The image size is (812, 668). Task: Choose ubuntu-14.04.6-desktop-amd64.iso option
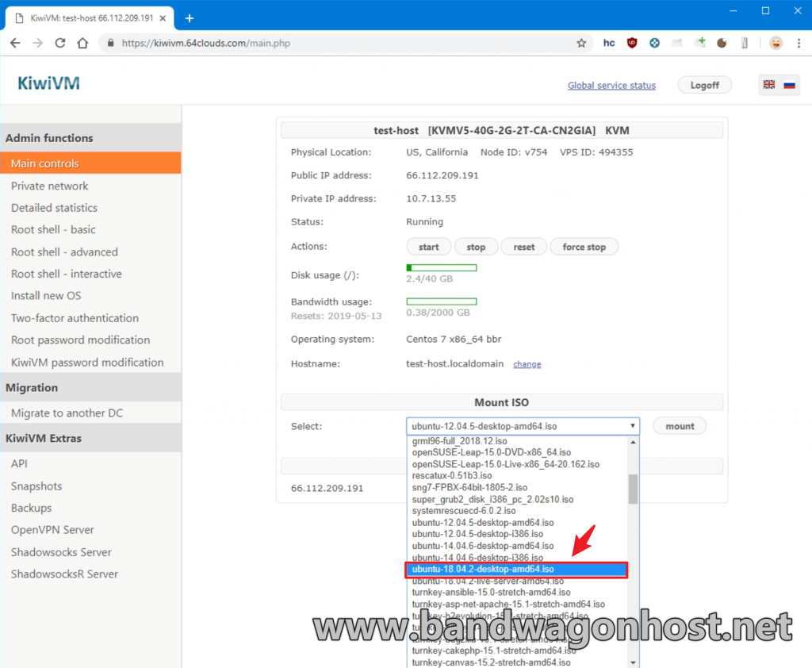pos(517,546)
